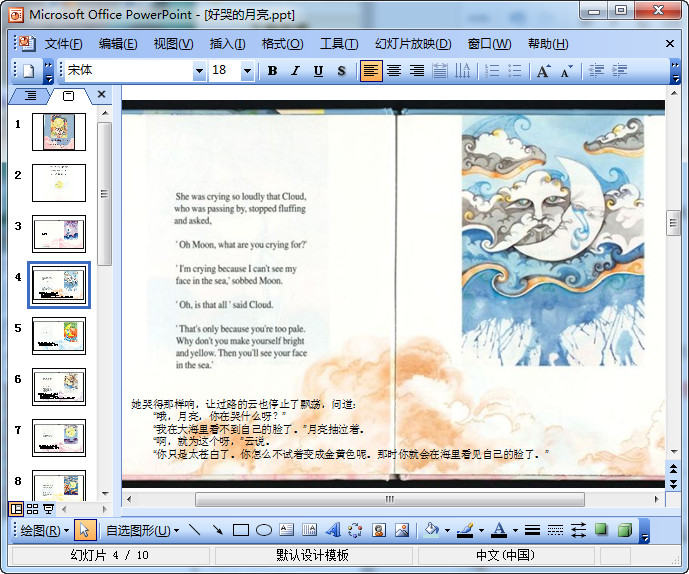Viewport: 689px width, 574px height.
Task: Select the Arrow drawing tool
Action: pos(218,530)
